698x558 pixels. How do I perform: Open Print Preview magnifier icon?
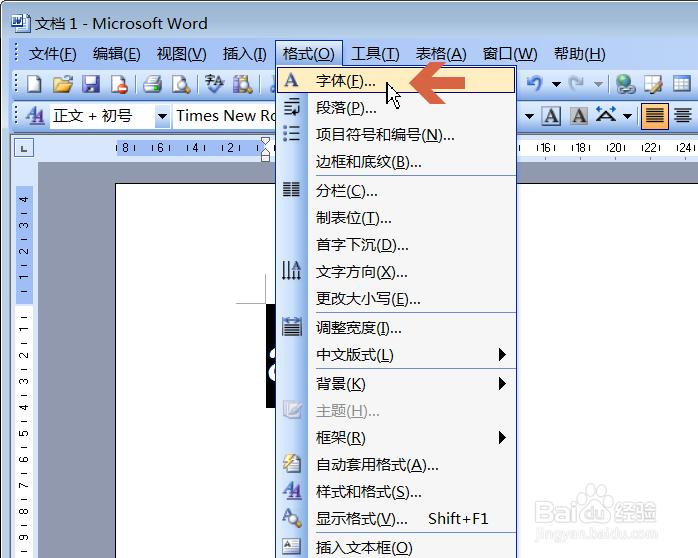(x=181, y=84)
